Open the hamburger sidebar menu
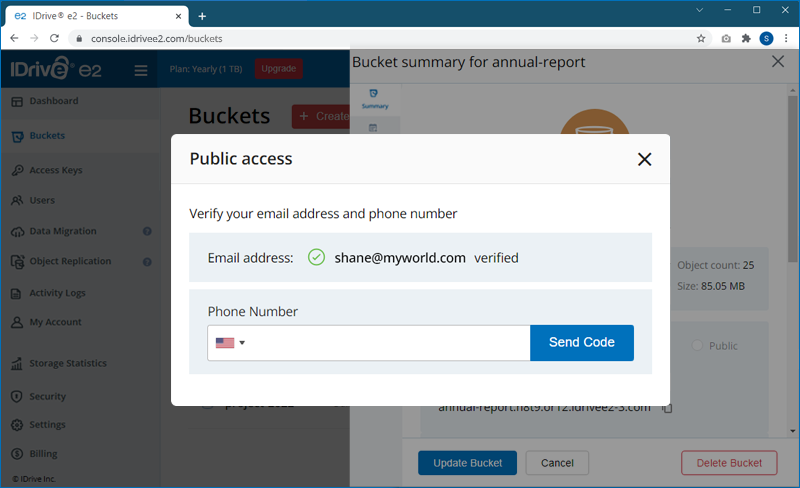Viewport: 800px width, 488px height. click(x=141, y=70)
